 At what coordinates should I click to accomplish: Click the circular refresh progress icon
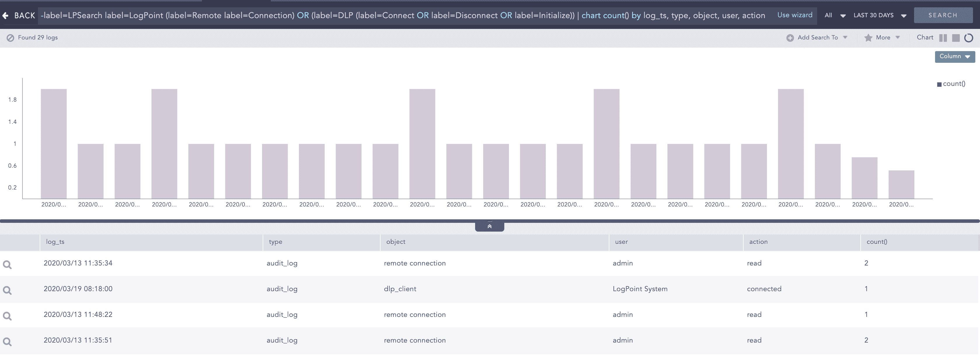click(x=969, y=38)
